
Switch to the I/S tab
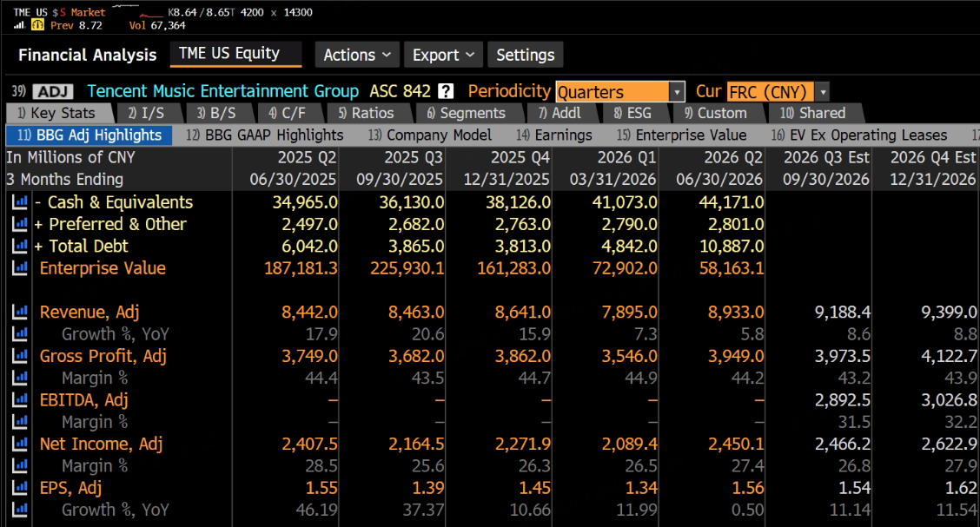click(150, 113)
